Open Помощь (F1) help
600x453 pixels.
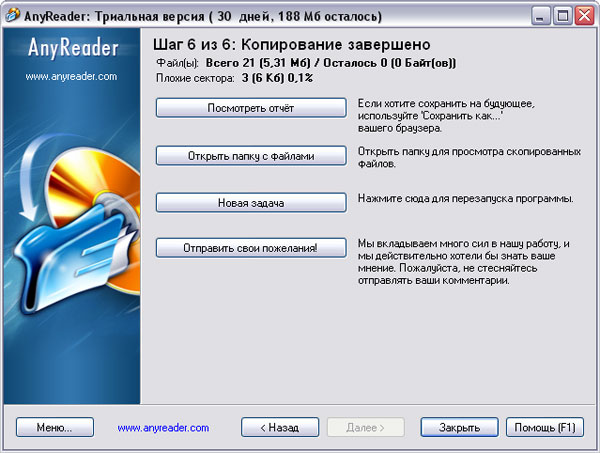545,427
